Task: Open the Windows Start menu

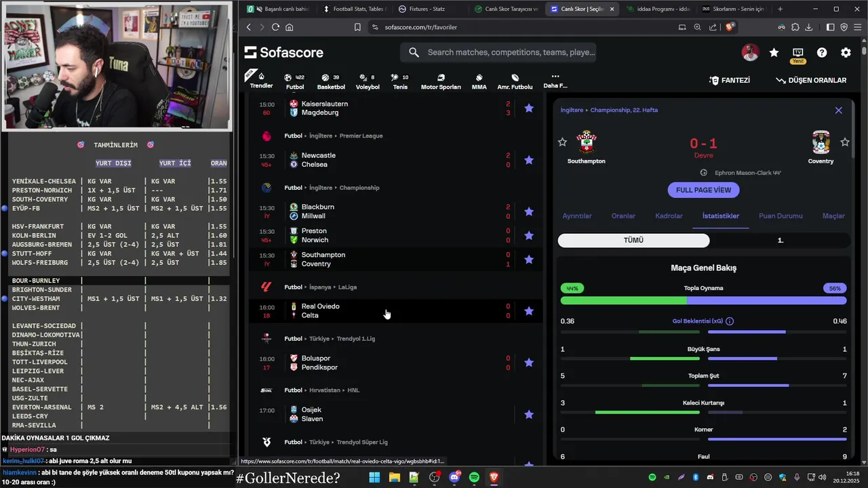Action: [x=374, y=478]
